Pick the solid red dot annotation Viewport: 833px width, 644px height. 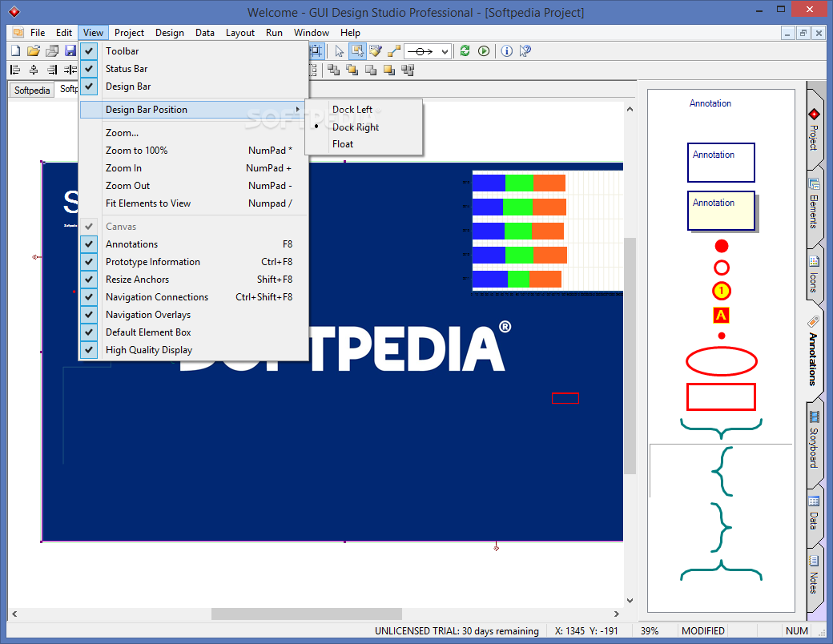722,246
